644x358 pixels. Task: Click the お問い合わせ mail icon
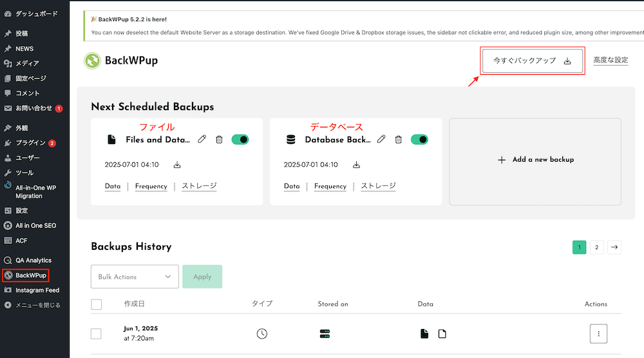pyautogui.click(x=8, y=108)
